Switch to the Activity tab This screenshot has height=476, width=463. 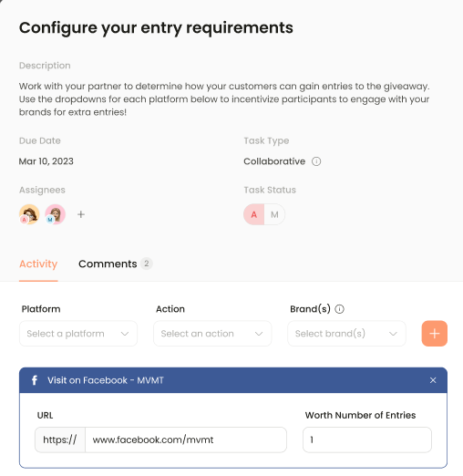coord(38,264)
